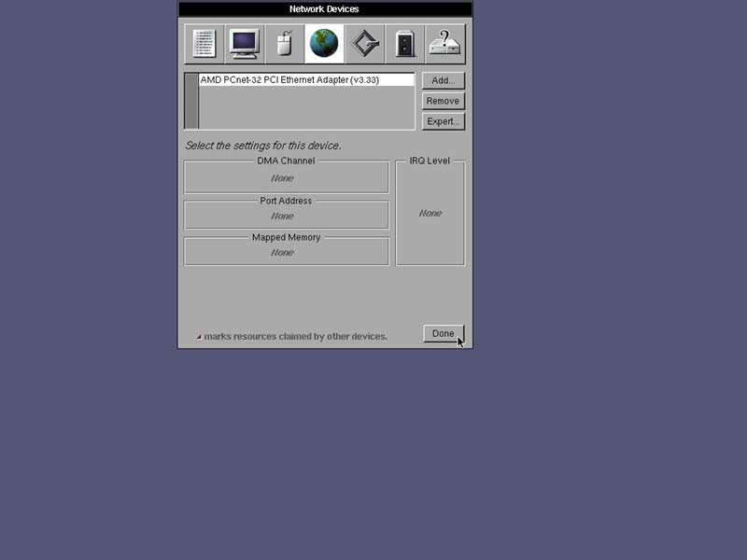Click None in the DMA Channel box
The image size is (747, 560).
point(282,178)
